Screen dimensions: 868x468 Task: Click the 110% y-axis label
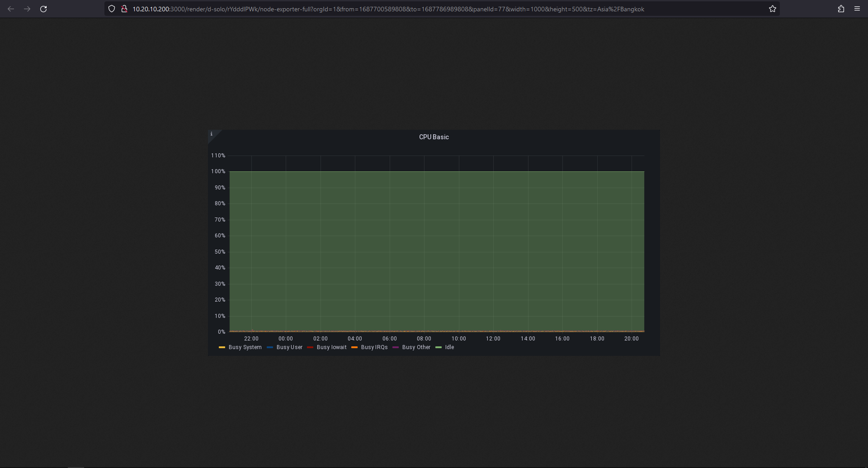[x=218, y=156]
